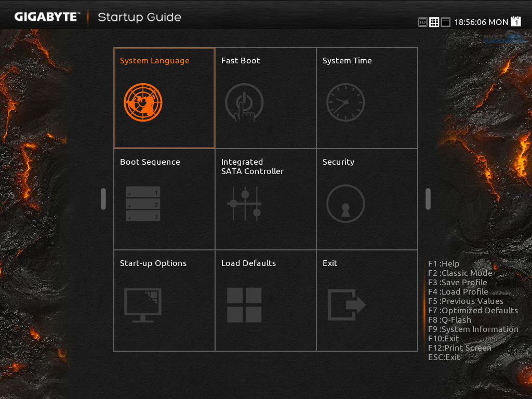This screenshot has width=532, height=399.
Task: Open Q-Flash from the F8 entry
Action: coord(451,320)
